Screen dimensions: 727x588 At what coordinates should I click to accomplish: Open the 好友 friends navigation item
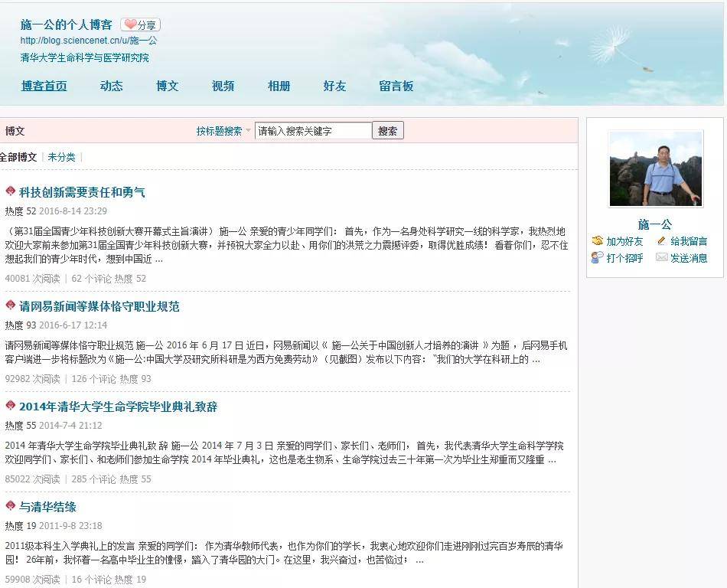point(334,86)
